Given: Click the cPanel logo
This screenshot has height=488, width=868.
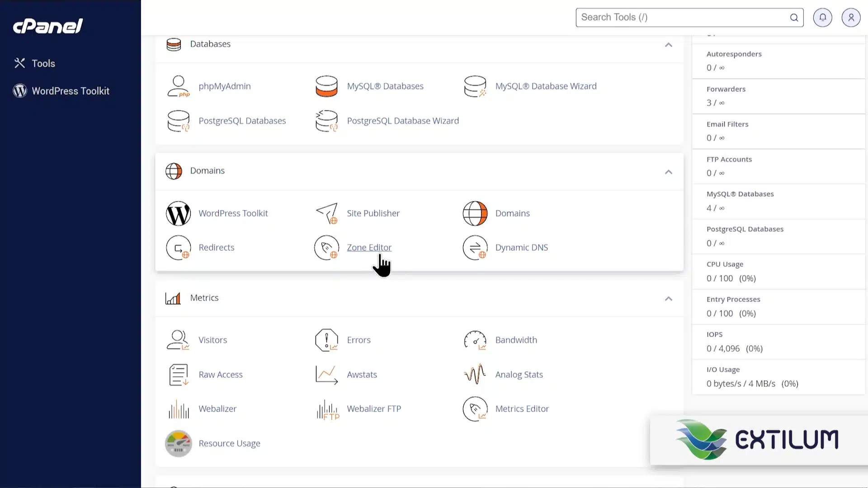Looking at the screenshot, I should point(48,26).
